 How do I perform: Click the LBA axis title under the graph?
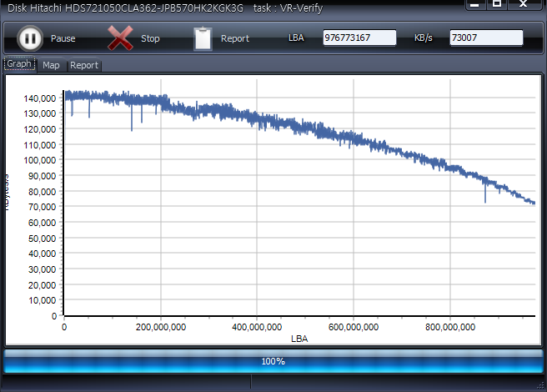coord(299,339)
